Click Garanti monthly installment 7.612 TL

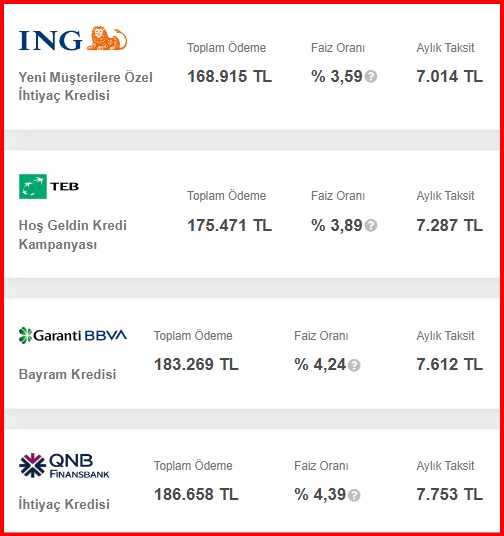click(x=449, y=364)
